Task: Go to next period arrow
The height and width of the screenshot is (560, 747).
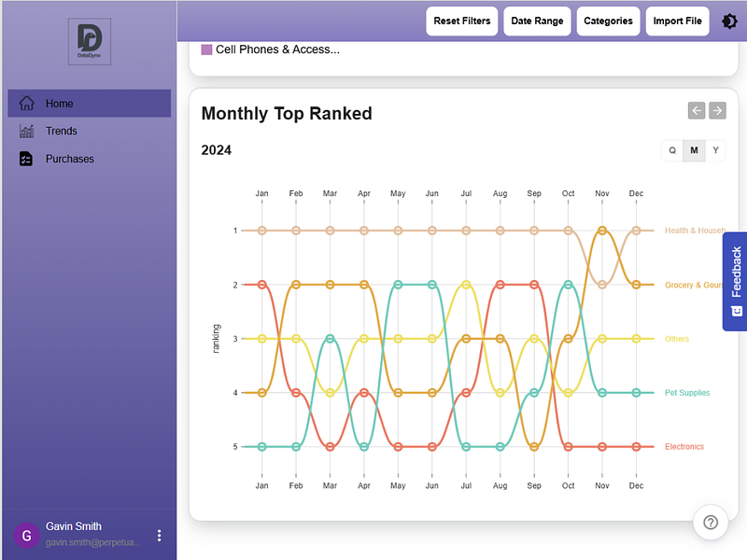Action: (x=717, y=110)
